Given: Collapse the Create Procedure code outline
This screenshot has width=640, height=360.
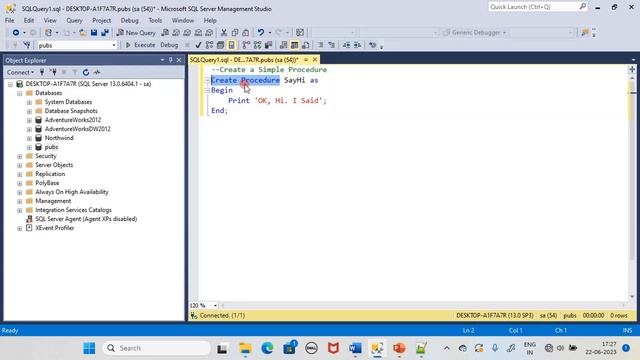Looking at the screenshot, I should click(x=207, y=80).
